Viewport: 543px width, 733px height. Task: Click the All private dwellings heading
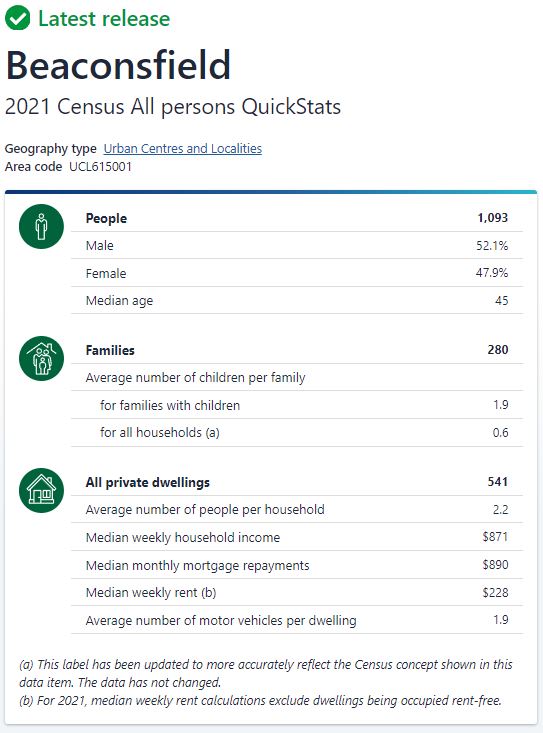click(x=148, y=482)
